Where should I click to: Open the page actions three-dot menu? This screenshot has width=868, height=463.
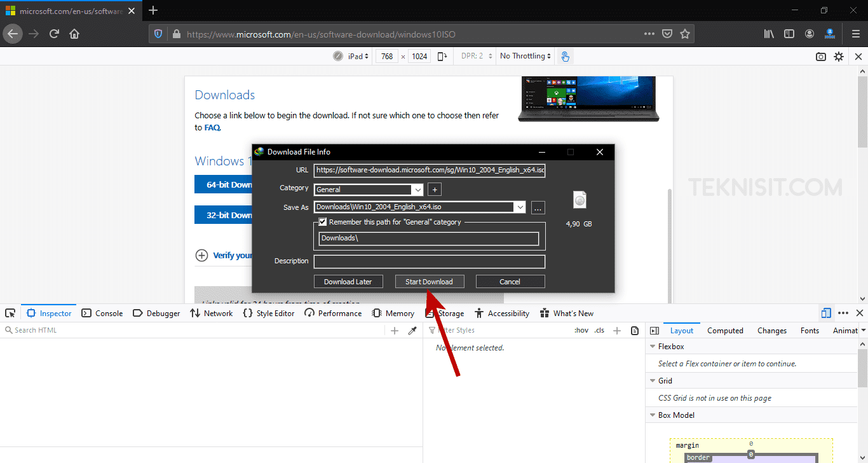[649, 34]
